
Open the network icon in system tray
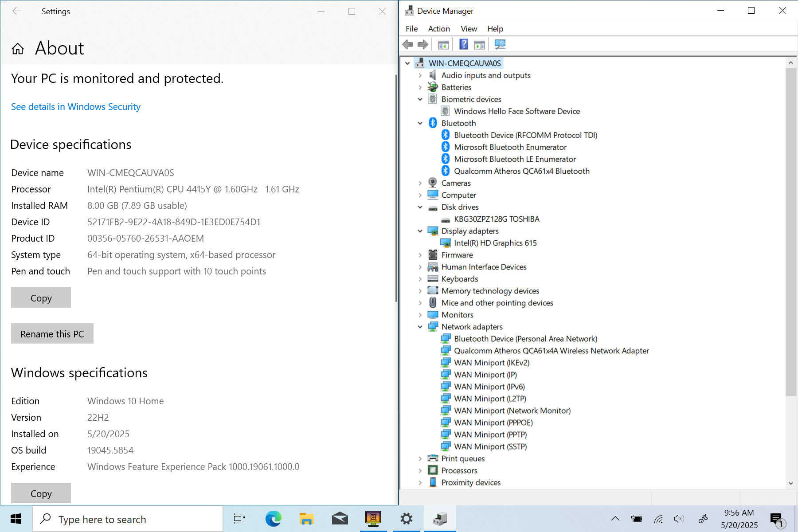pos(658,519)
